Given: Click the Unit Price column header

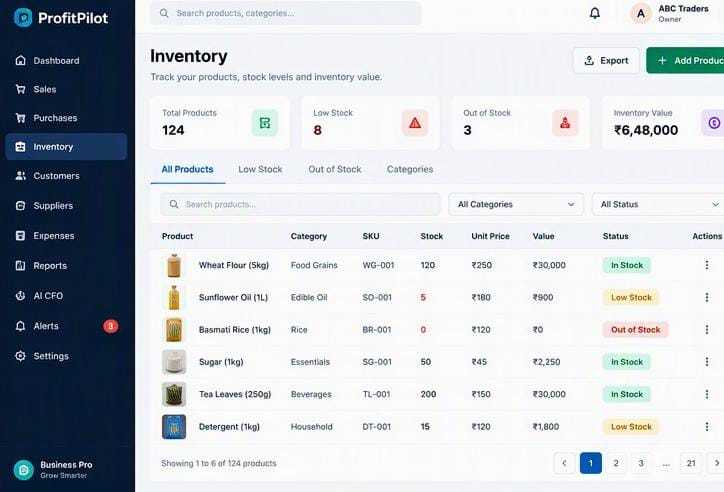Looking at the screenshot, I should [x=490, y=236].
